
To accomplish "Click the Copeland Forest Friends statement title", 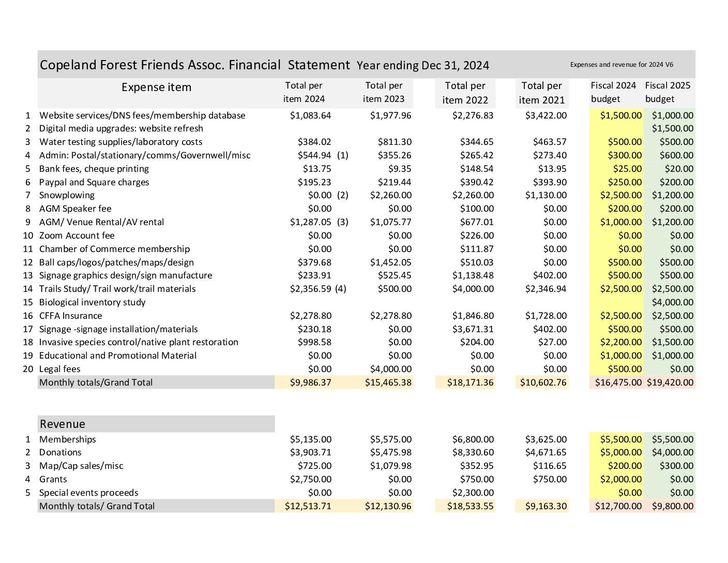I will click(x=194, y=65).
